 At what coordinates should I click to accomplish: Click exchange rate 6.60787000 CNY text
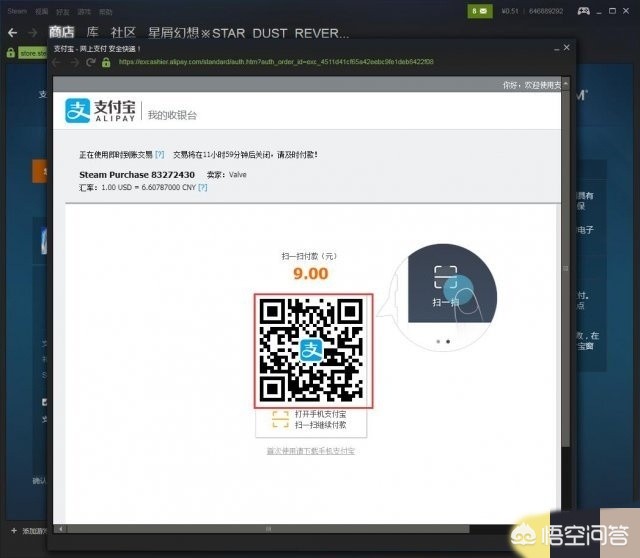point(169,187)
